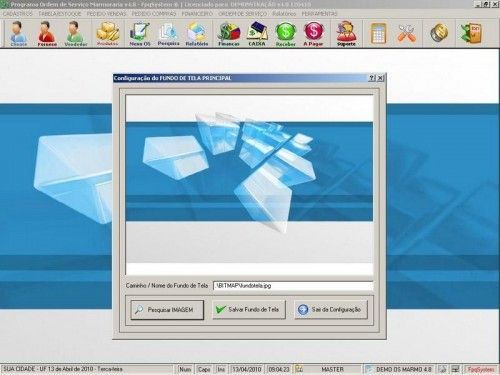Click the printer icon in status bar
The width and height of the screenshot is (500, 375).
[x=442, y=369]
